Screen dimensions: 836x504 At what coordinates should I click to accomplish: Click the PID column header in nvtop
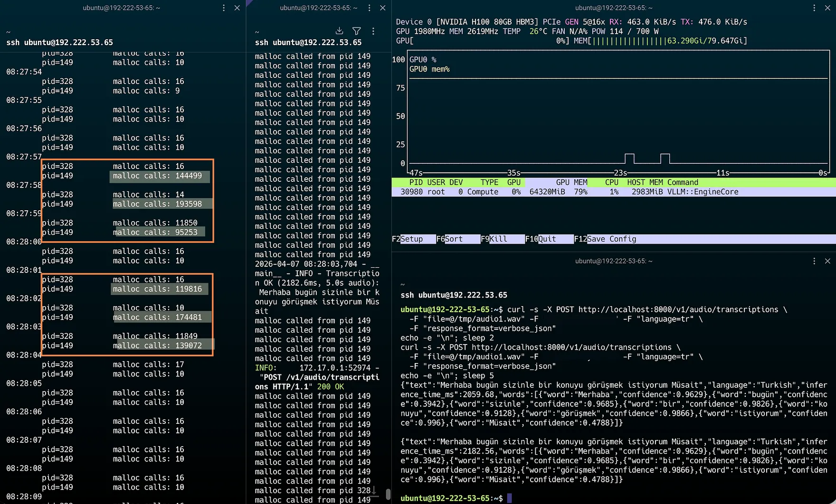click(x=416, y=183)
